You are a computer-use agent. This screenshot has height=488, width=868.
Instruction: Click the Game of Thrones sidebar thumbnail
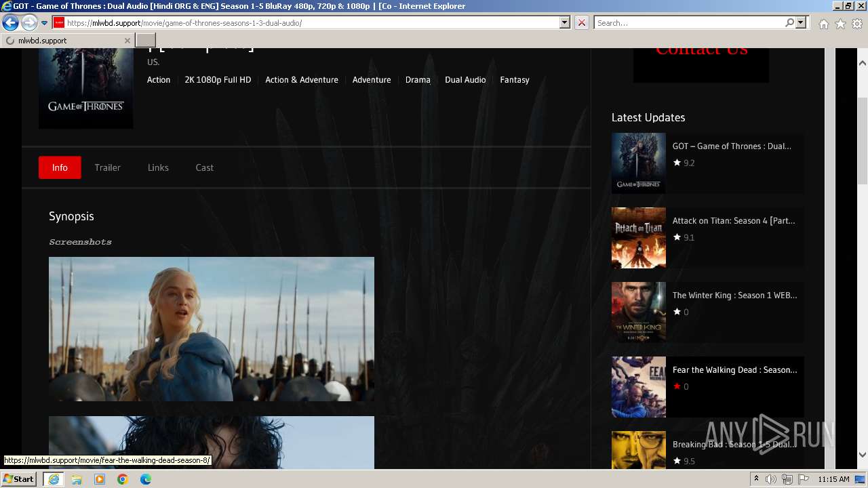point(639,163)
